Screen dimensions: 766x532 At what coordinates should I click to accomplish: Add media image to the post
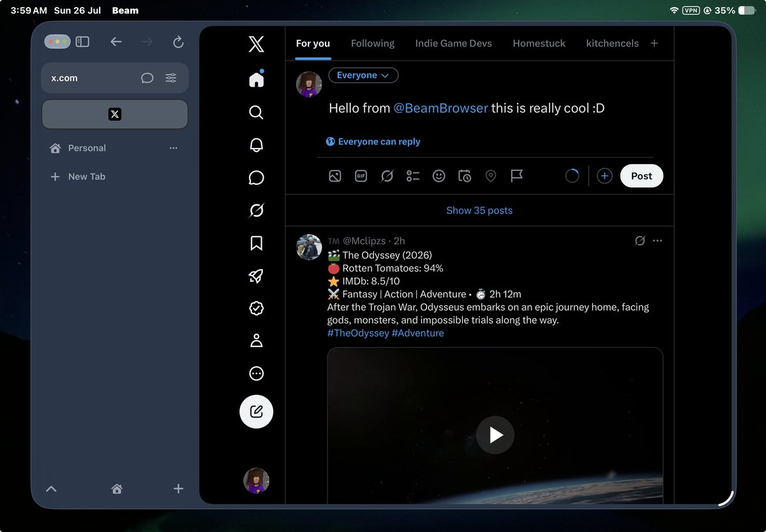[x=335, y=176]
